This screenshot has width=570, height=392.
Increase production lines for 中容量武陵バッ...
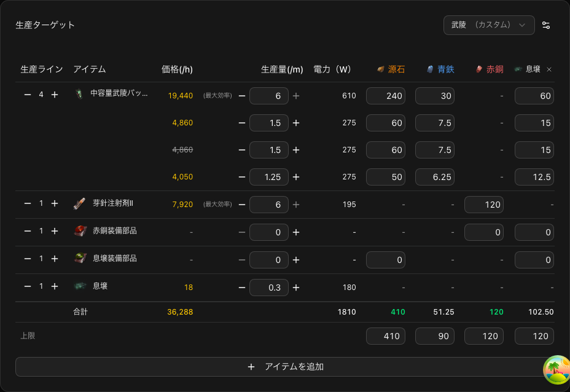coord(55,95)
